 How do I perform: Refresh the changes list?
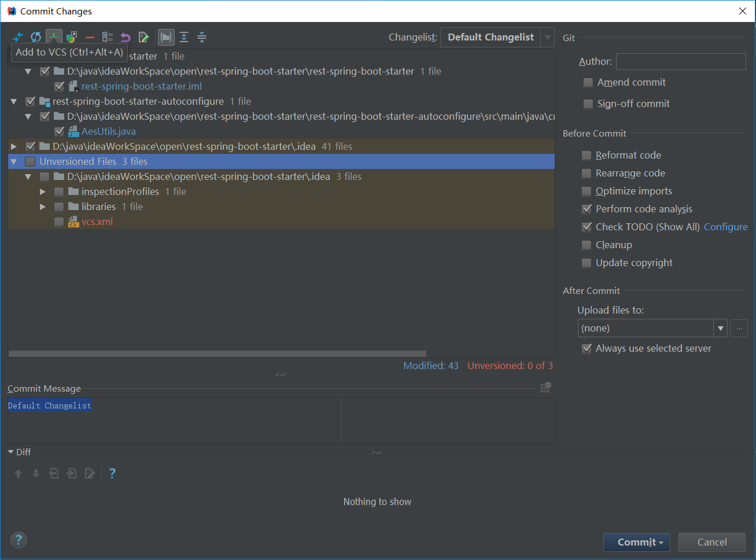(x=36, y=37)
